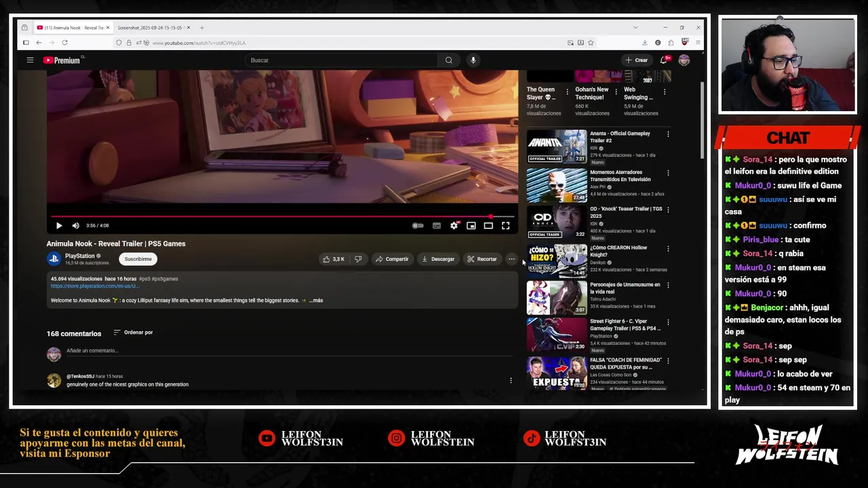The height and width of the screenshot is (488, 868).
Task: Open the browser application hamburger menu
Action: point(698,43)
